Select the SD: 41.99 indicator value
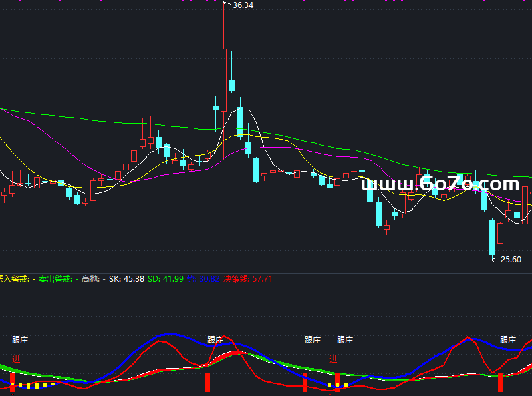This screenshot has width=532, height=396. coord(166,279)
